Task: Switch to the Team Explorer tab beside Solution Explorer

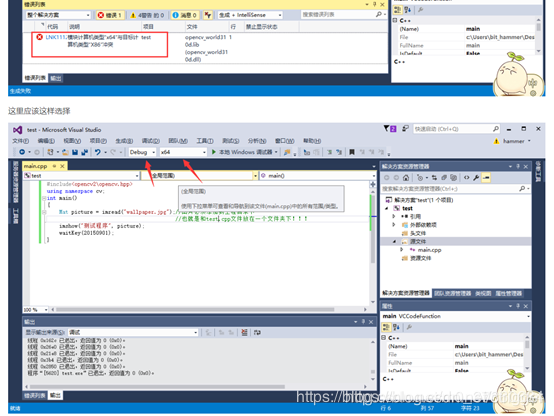Action: [453, 293]
